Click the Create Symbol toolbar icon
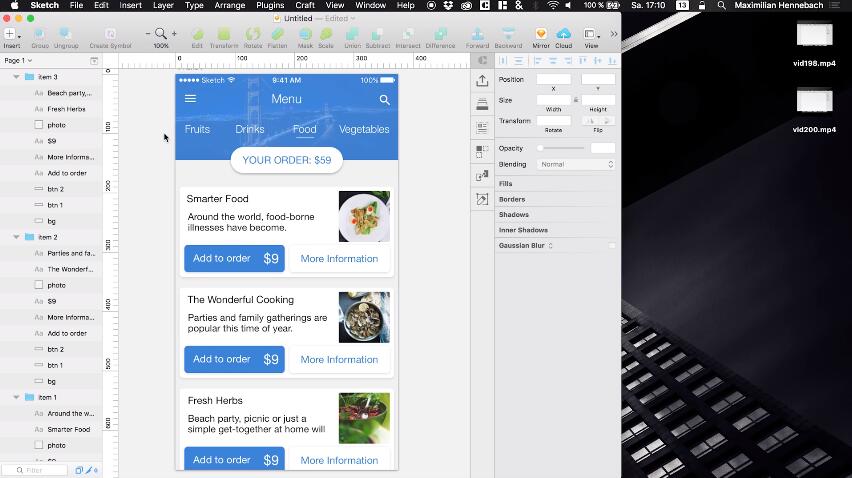 [110, 34]
